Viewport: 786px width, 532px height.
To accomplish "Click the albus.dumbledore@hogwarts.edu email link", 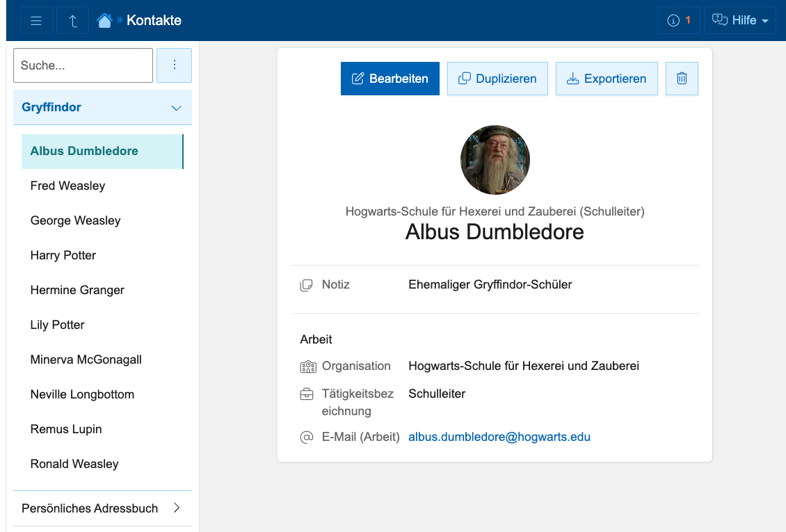I will 499,437.
